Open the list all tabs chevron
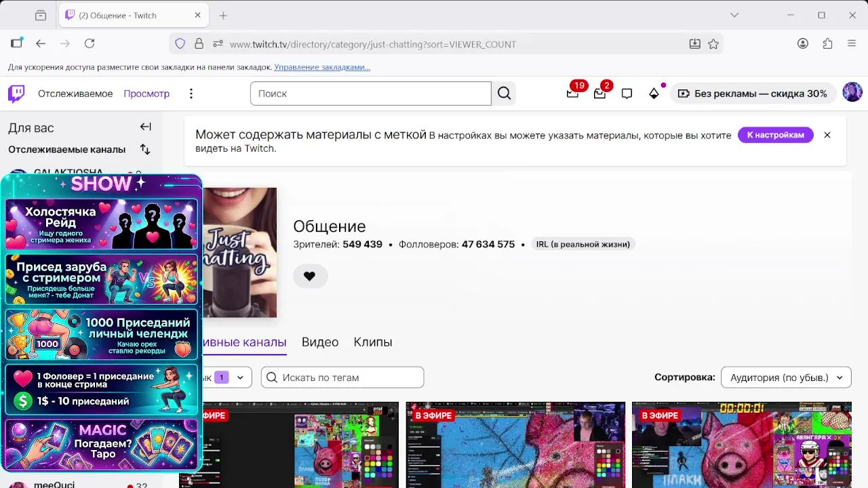The width and height of the screenshot is (868, 488). (x=734, y=15)
